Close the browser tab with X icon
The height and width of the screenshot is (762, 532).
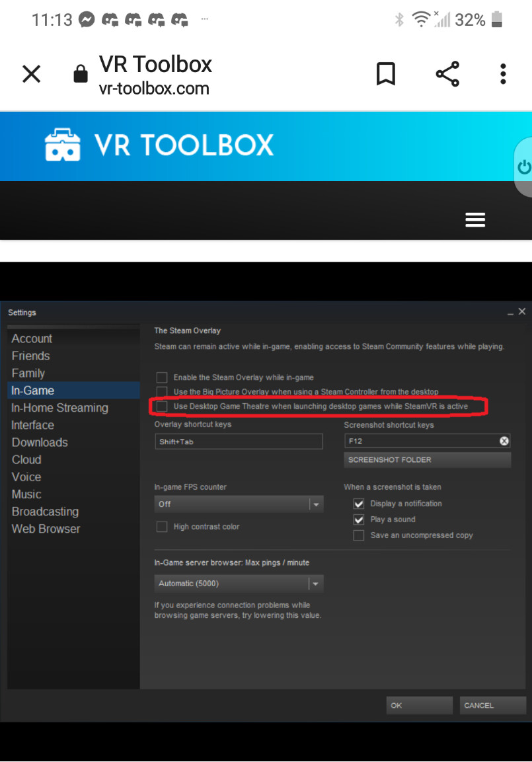[31, 74]
